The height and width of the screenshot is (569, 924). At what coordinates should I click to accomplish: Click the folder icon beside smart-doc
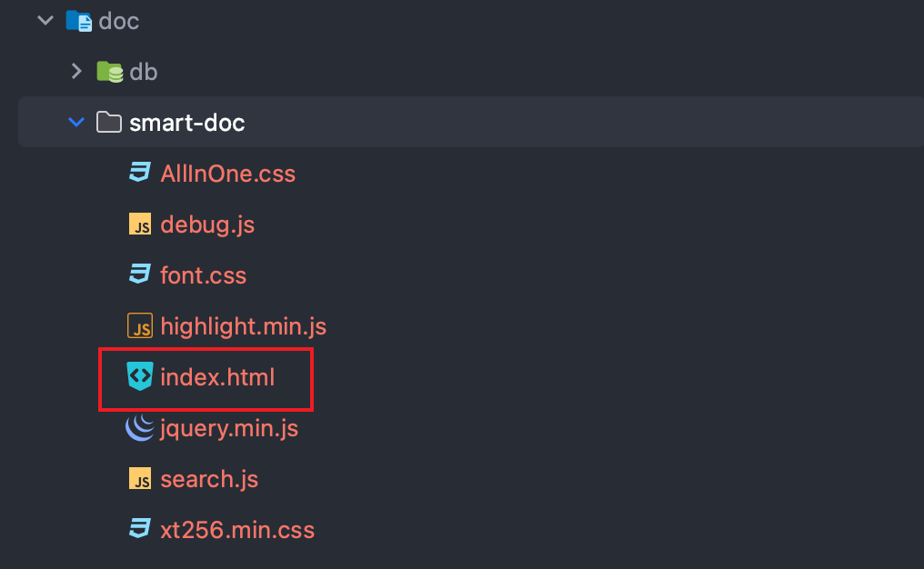pos(108,122)
